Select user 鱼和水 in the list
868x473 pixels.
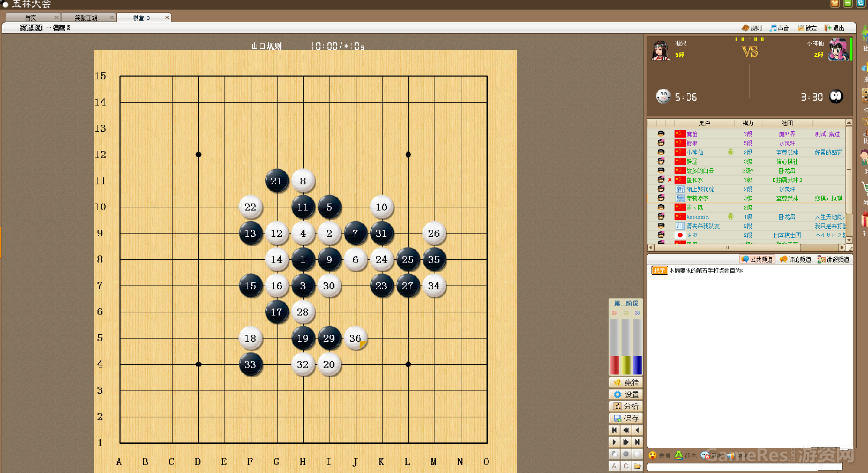pos(746,180)
